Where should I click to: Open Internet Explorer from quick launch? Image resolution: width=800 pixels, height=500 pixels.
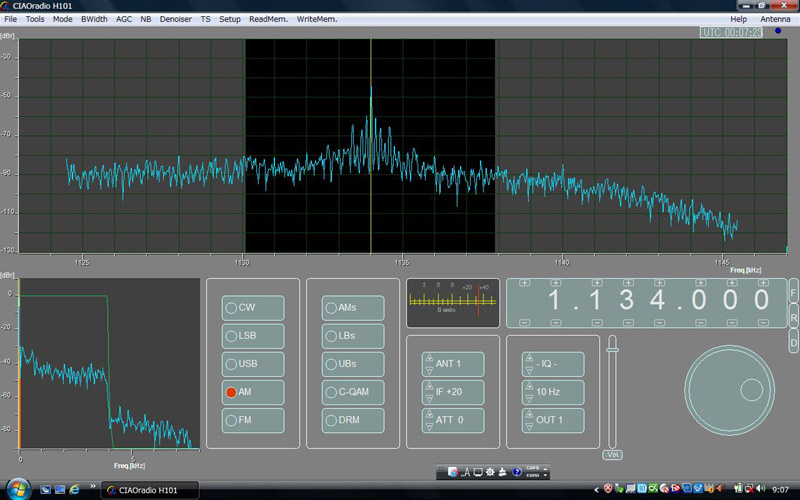tap(74, 489)
